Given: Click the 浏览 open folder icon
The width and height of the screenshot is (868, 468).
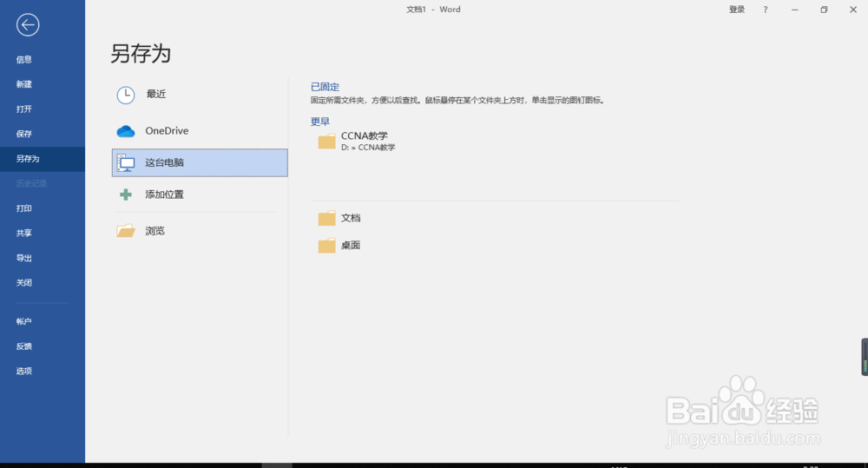Looking at the screenshot, I should [x=126, y=231].
